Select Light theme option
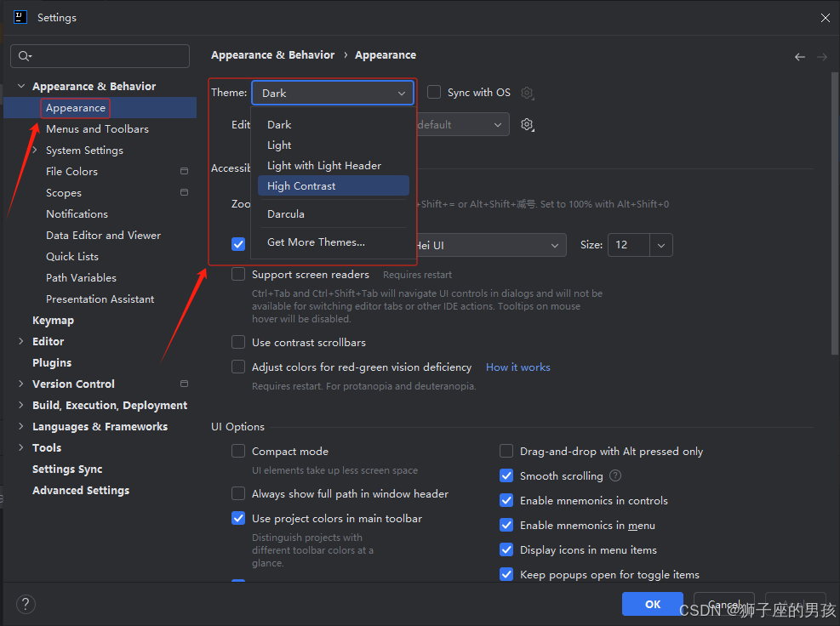840x626 pixels. tap(334, 145)
